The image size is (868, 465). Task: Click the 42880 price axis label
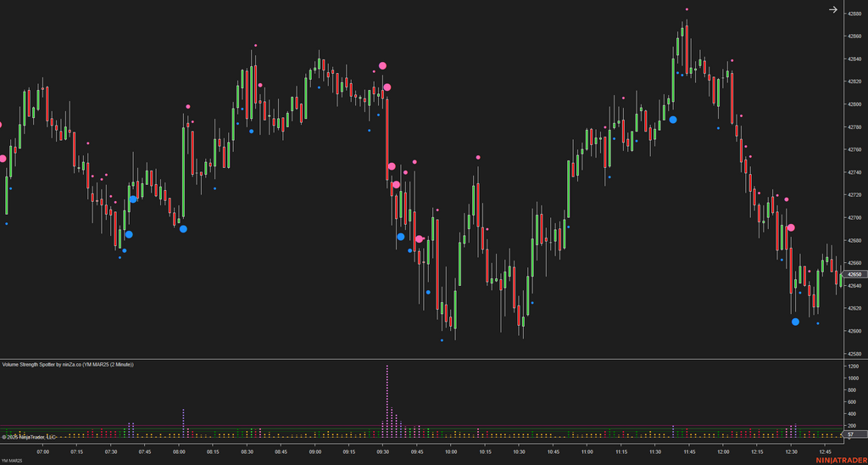854,14
